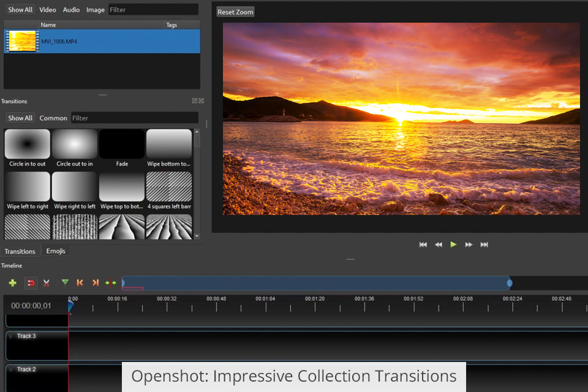Click the rewind playback icon
The image size is (588, 392).
[439, 244]
